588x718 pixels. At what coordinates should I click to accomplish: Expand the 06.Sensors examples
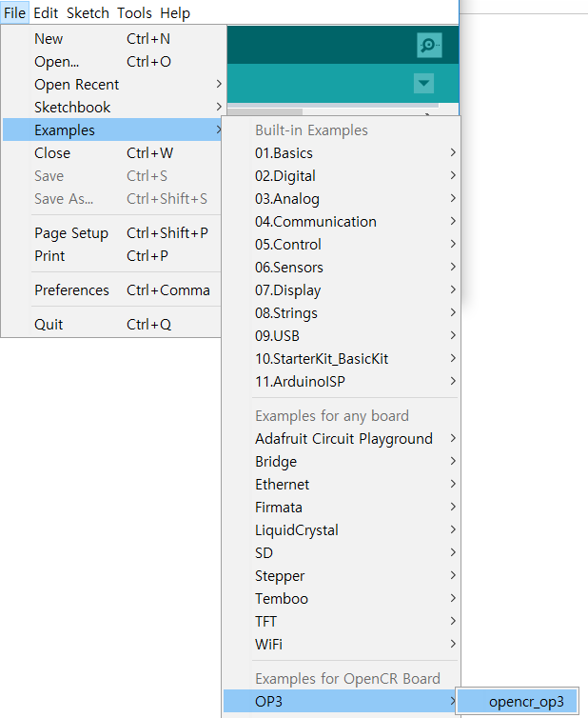(x=342, y=268)
